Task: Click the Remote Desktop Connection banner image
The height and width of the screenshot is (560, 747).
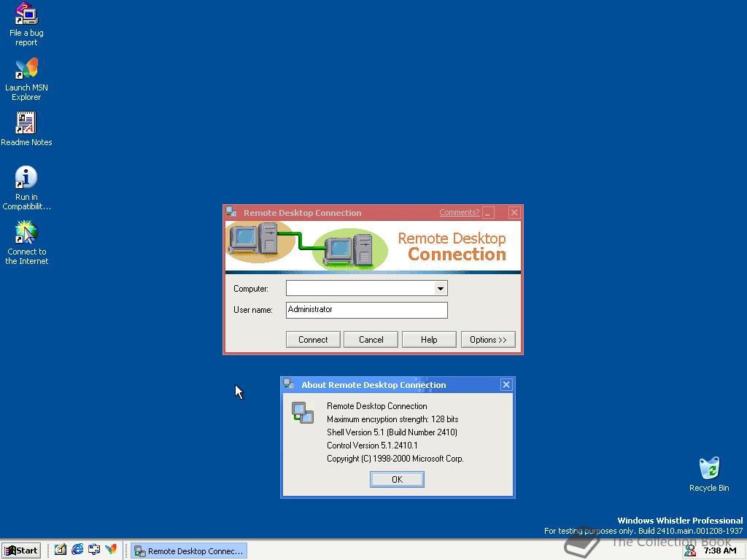Action: point(373,247)
